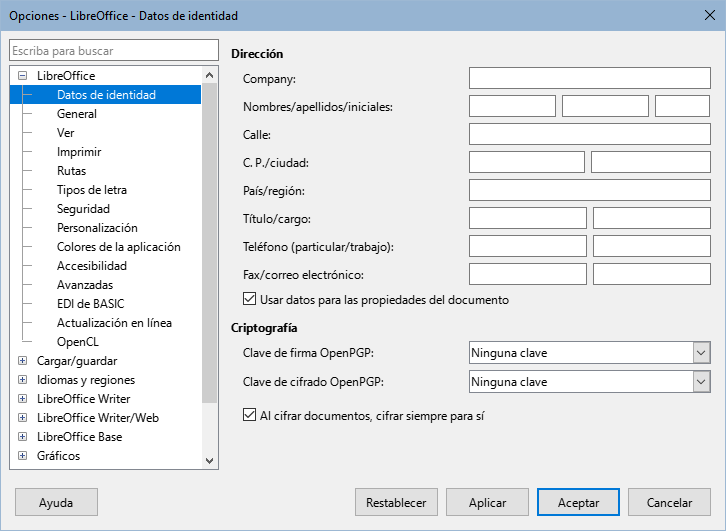The width and height of the screenshot is (726, 531).
Task: Click the Teléfono trabajo field
Action: point(651,246)
